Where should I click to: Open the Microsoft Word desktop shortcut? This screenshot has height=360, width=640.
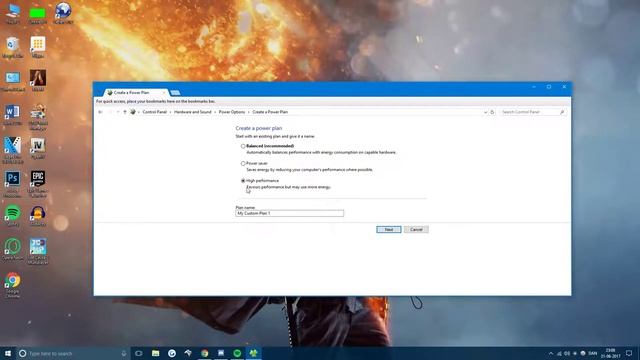tap(12, 115)
